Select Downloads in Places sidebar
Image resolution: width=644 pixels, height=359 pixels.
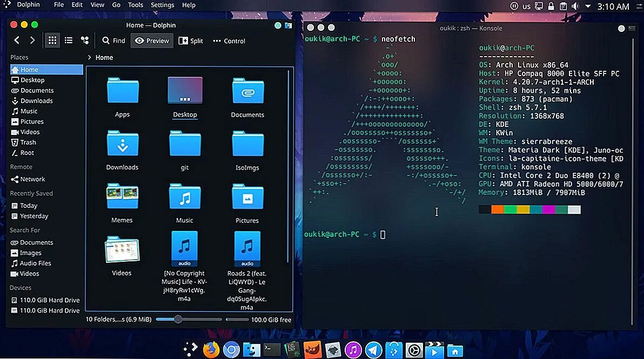click(x=46, y=100)
